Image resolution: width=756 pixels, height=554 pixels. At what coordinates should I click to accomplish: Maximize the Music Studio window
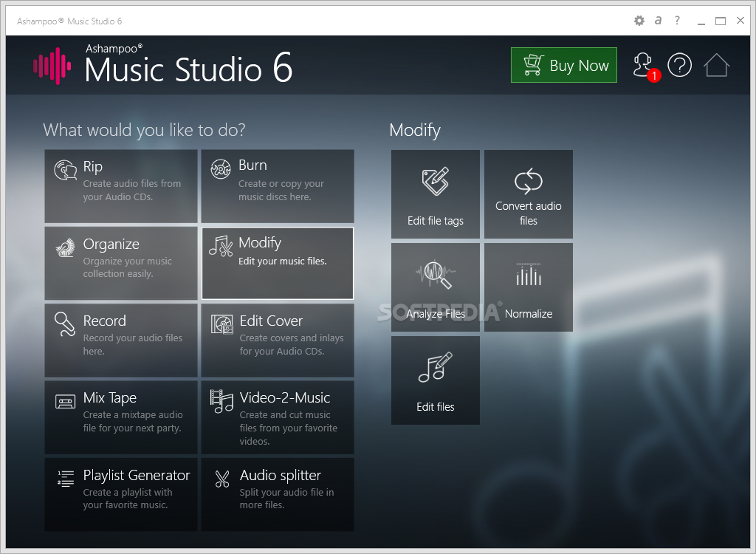pyautogui.click(x=721, y=21)
